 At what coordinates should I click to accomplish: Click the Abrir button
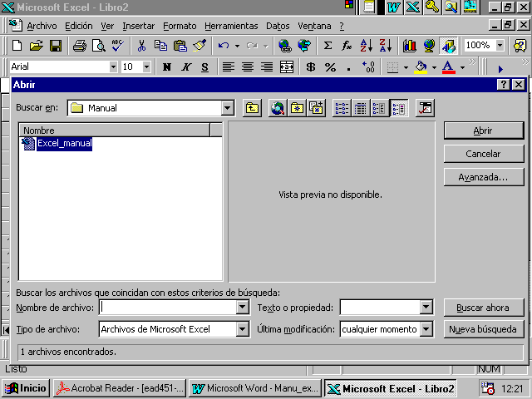(x=484, y=131)
